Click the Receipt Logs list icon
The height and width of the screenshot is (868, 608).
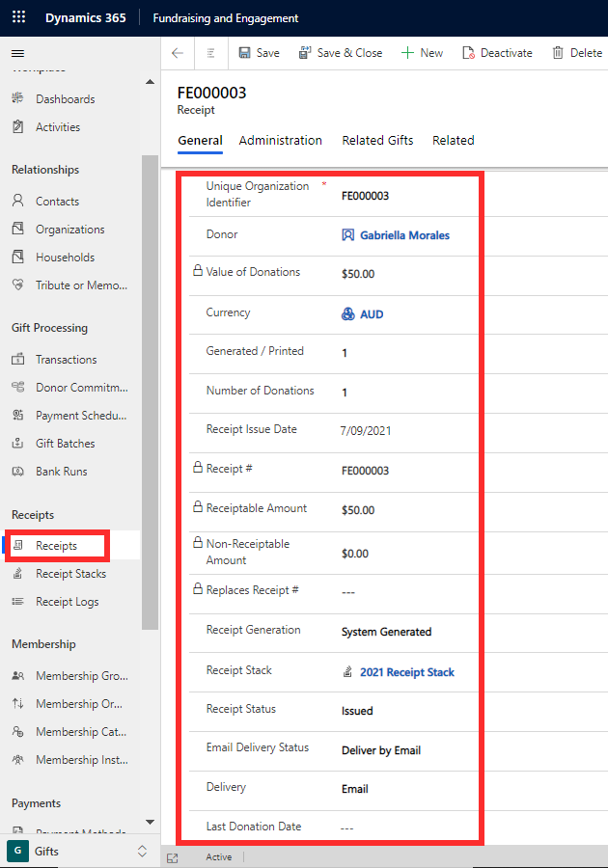click(17, 601)
